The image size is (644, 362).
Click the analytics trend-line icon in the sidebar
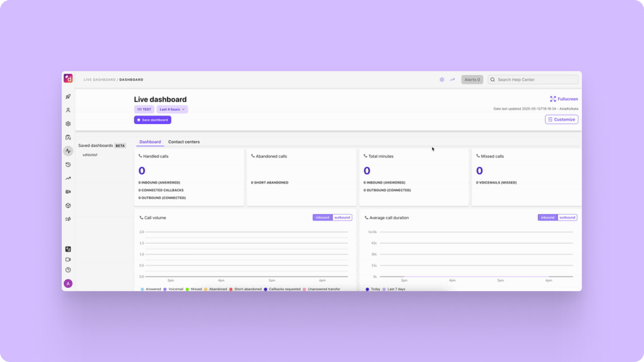(x=68, y=178)
